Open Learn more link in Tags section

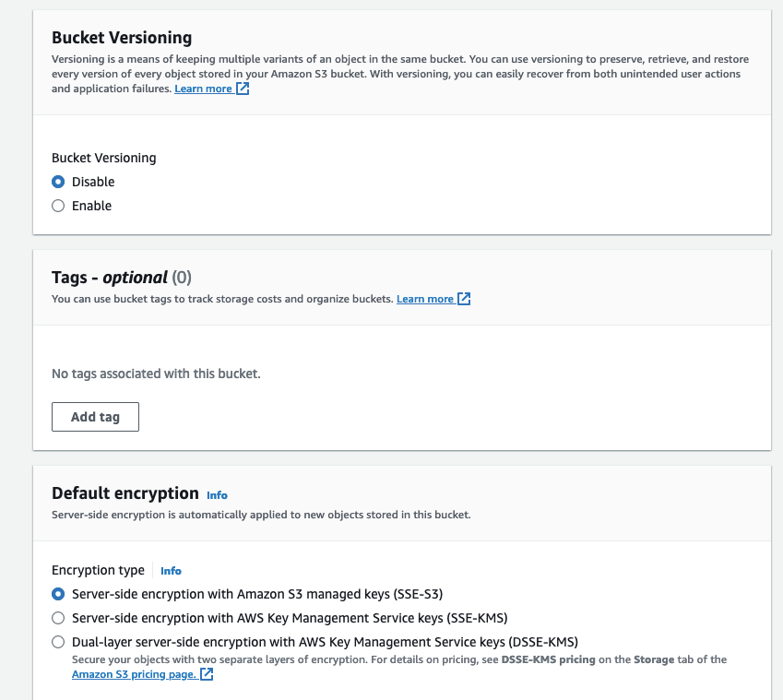(x=425, y=299)
